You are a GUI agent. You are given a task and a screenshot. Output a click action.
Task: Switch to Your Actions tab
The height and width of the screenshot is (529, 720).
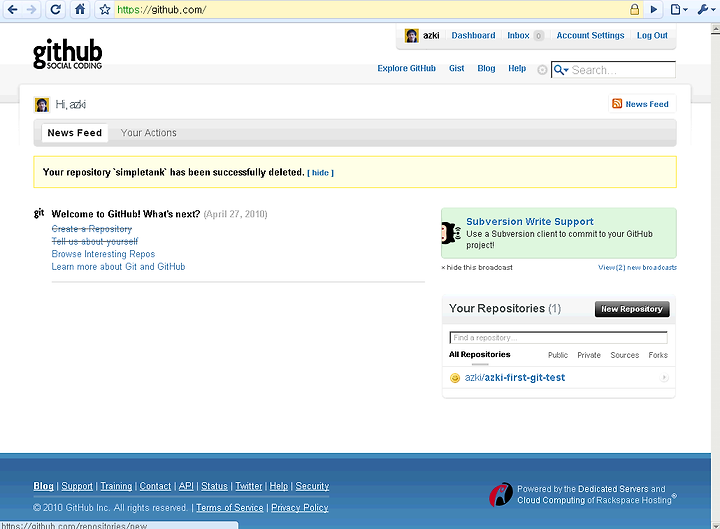(148, 133)
